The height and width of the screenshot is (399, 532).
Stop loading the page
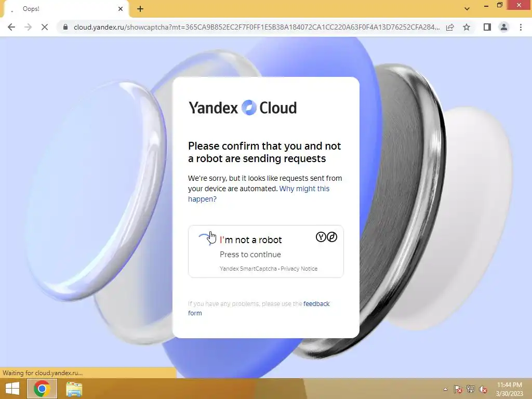click(45, 27)
